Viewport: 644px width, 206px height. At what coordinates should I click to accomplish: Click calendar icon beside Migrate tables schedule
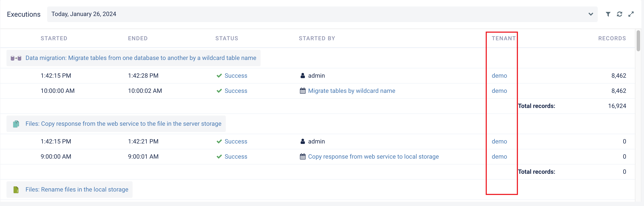click(303, 91)
